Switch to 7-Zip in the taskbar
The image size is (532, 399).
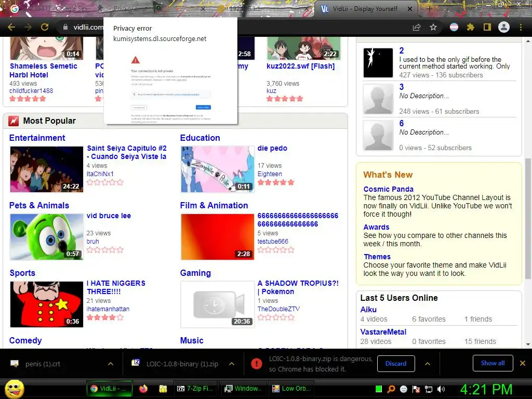tap(196, 389)
